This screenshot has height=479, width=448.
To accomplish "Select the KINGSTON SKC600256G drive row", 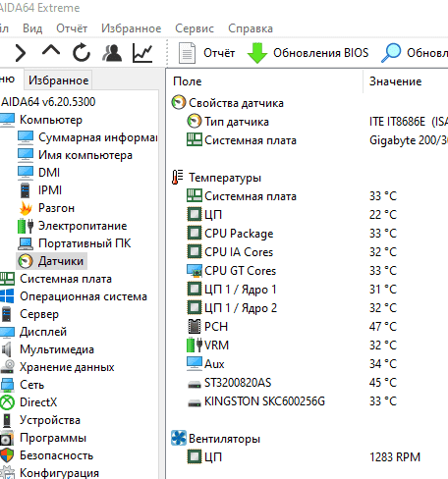I will (308, 401).
